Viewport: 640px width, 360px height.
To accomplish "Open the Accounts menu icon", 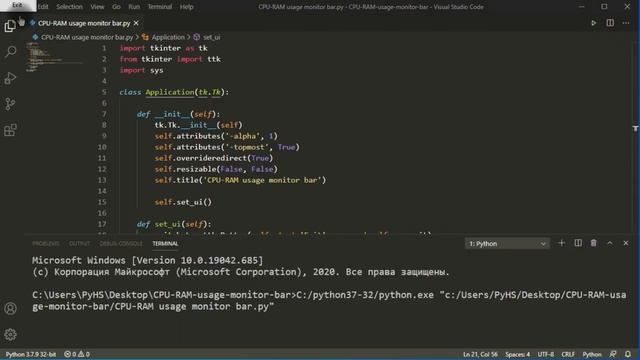I will point(10,308).
